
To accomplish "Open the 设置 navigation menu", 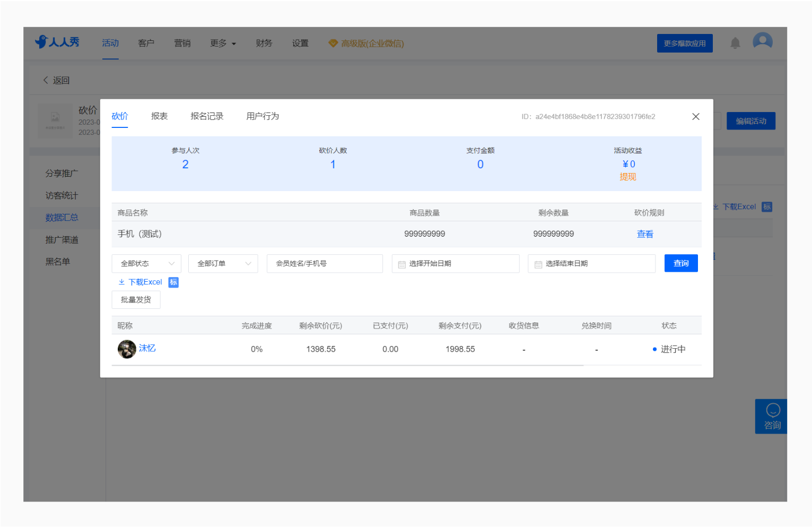I will pyautogui.click(x=300, y=44).
